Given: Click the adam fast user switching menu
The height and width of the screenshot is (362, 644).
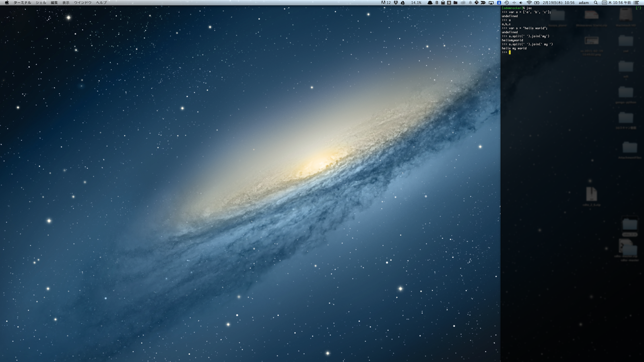Looking at the screenshot, I should (x=584, y=3).
